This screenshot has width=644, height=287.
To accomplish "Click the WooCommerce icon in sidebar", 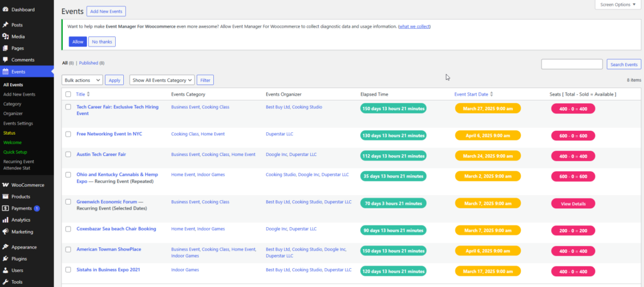I will (6, 185).
